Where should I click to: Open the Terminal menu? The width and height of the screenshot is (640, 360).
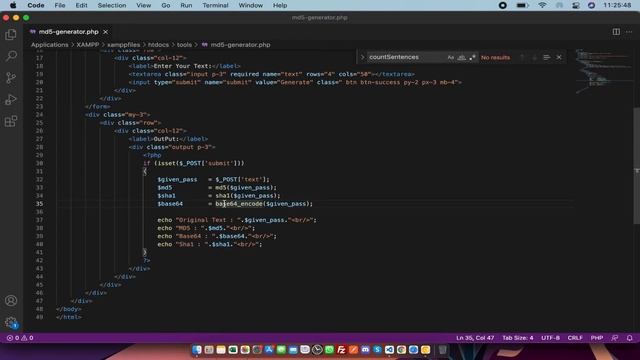(215, 5)
